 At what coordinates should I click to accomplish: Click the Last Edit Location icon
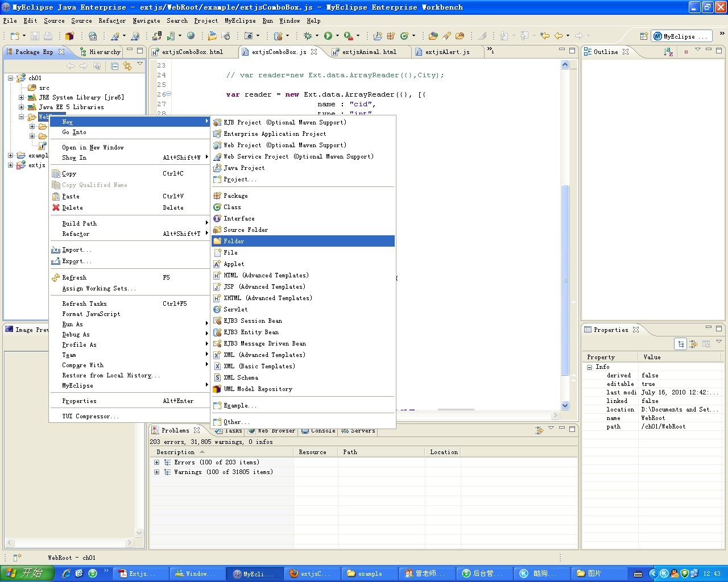[544, 36]
